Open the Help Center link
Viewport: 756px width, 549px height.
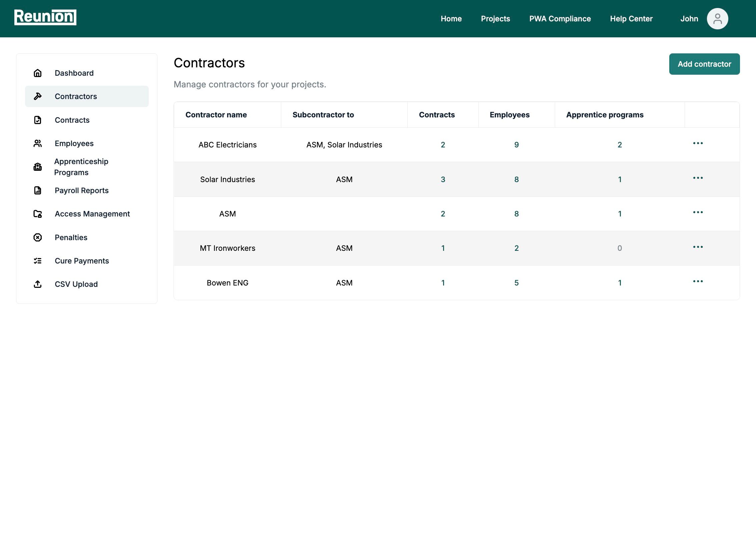631,19
